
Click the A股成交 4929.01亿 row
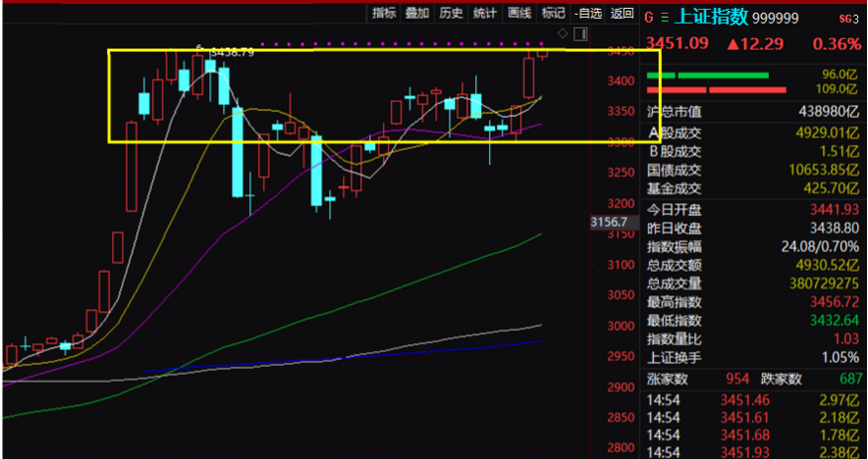coord(753,132)
